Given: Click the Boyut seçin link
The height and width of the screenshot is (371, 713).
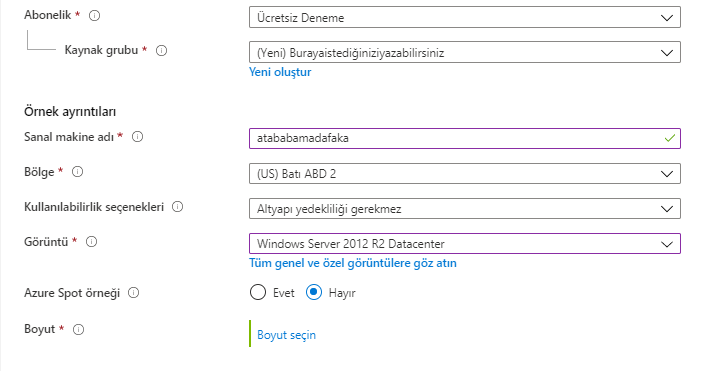Looking at the screenshot, I should click(x=286, y=335).
